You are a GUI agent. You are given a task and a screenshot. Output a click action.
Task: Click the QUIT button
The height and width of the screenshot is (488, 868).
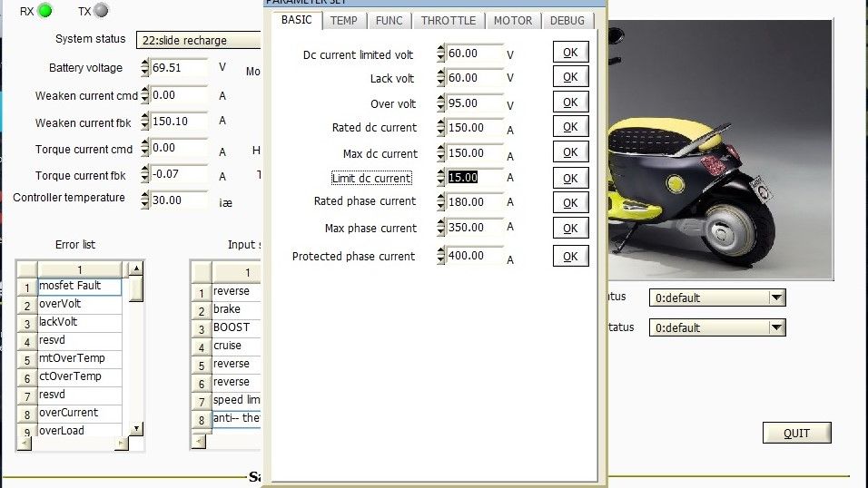point(796,434)
